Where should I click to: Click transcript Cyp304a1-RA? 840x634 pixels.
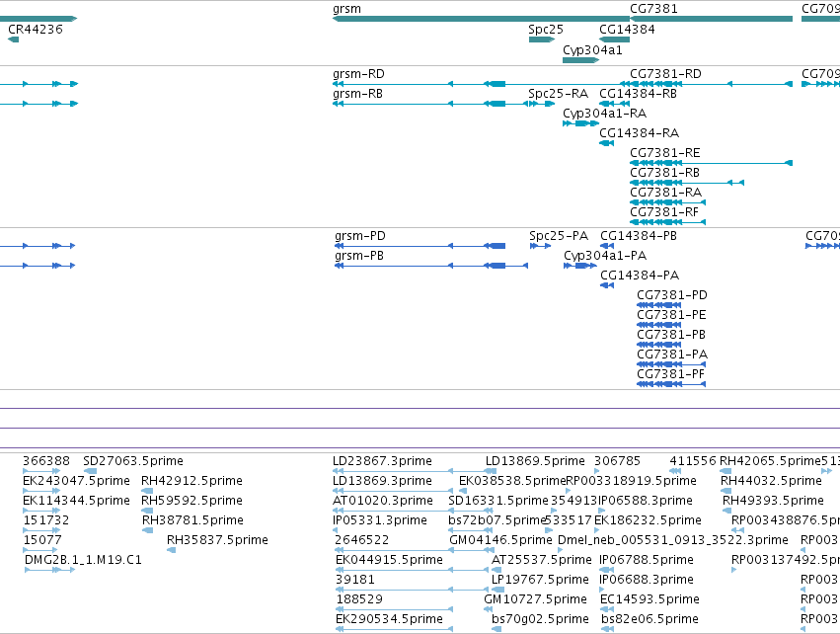click(x=580, y=123)
